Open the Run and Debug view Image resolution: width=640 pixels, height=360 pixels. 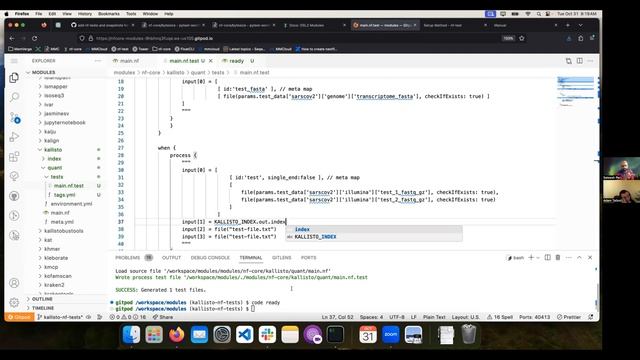coord(14,137)
